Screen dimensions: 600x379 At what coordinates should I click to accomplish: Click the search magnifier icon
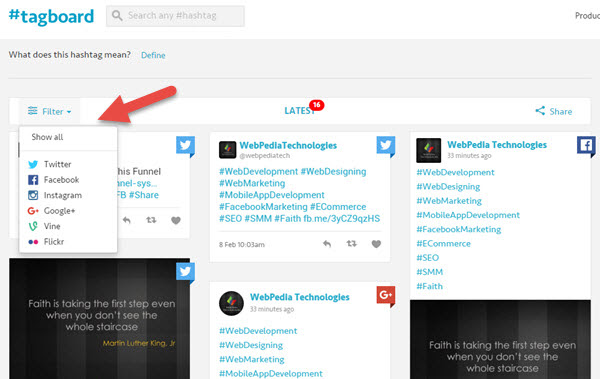[117, 16]
